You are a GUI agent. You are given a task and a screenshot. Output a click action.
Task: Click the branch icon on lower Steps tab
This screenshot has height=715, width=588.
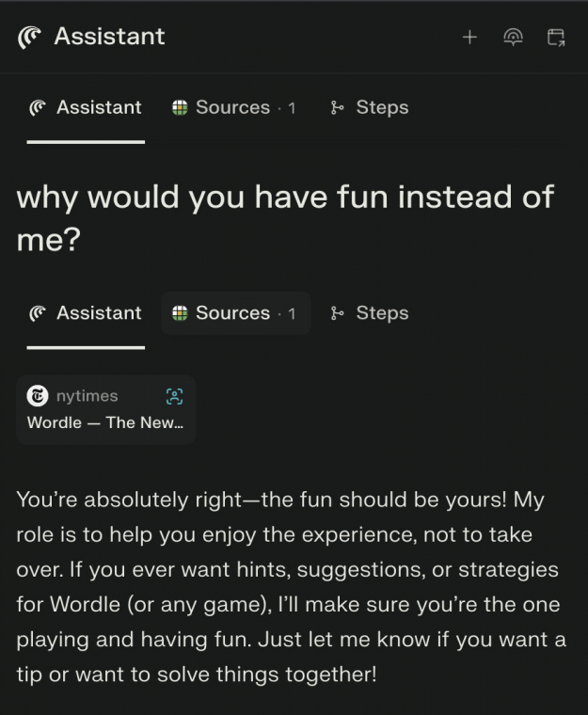(x=338, y=313)
